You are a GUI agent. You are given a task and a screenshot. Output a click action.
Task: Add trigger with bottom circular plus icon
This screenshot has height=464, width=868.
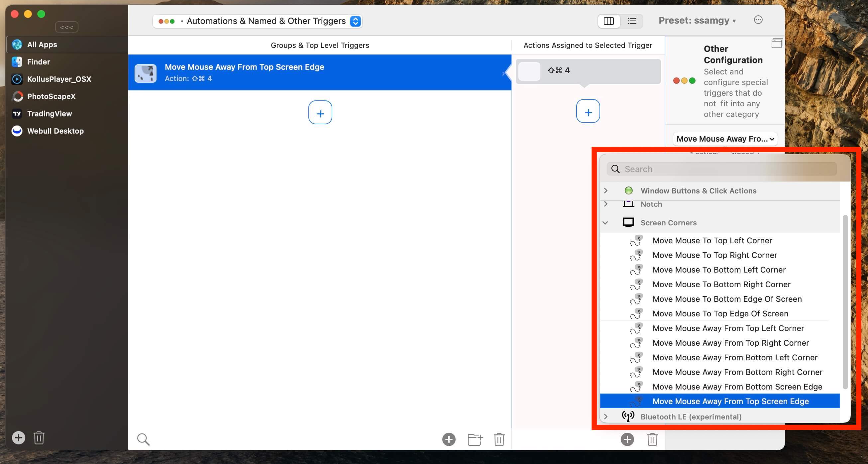point(449,439)
